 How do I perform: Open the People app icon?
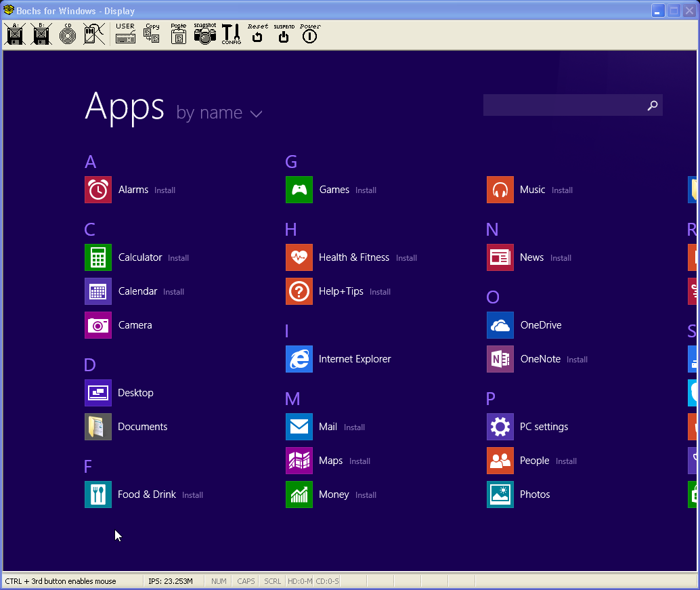coord(500,461)
